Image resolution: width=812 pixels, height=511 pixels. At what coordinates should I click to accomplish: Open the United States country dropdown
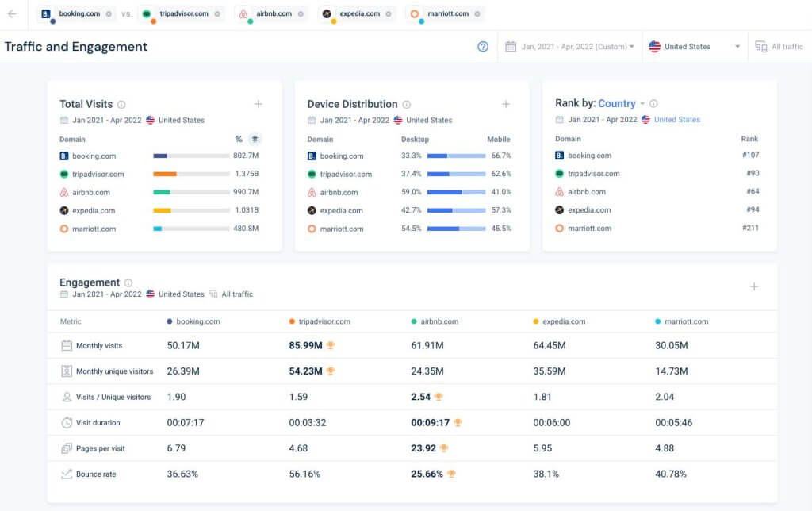(695, 47)
